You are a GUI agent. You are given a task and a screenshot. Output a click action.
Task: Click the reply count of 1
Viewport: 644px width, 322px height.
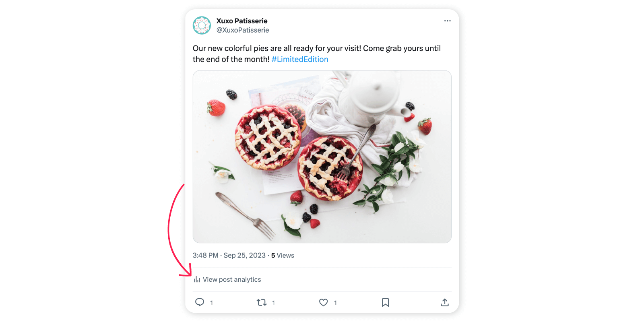click(212, 302)
